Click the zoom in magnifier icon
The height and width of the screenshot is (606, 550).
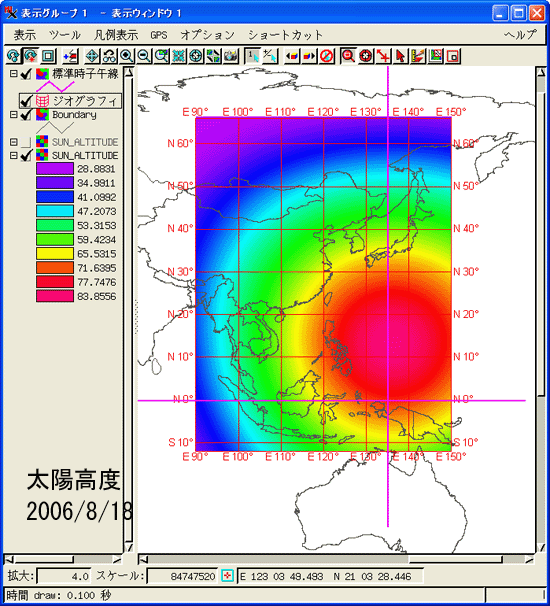[127, 56]
